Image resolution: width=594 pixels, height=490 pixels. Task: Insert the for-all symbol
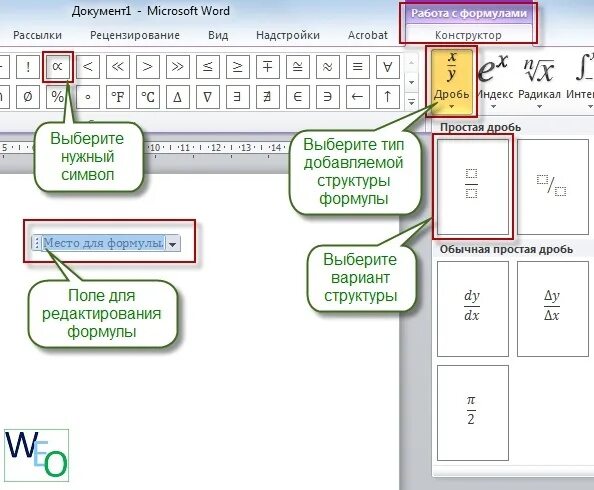[388, 67]
